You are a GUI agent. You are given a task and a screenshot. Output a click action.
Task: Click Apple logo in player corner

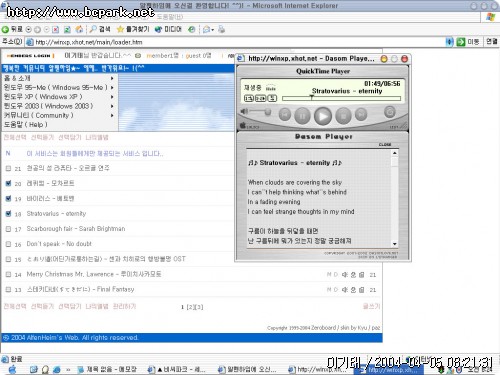click(x=243, y=126)
